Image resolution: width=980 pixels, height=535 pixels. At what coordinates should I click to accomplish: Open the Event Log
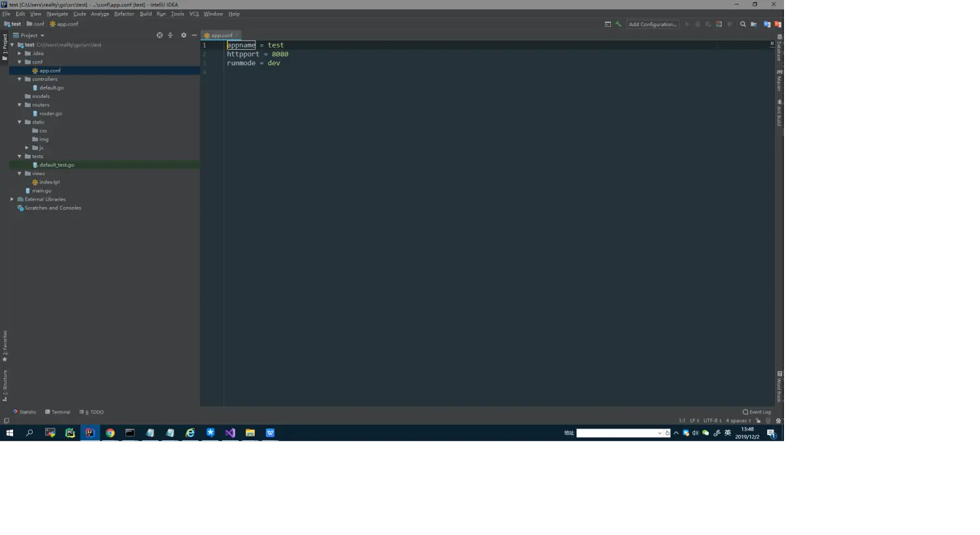[757, 412]
